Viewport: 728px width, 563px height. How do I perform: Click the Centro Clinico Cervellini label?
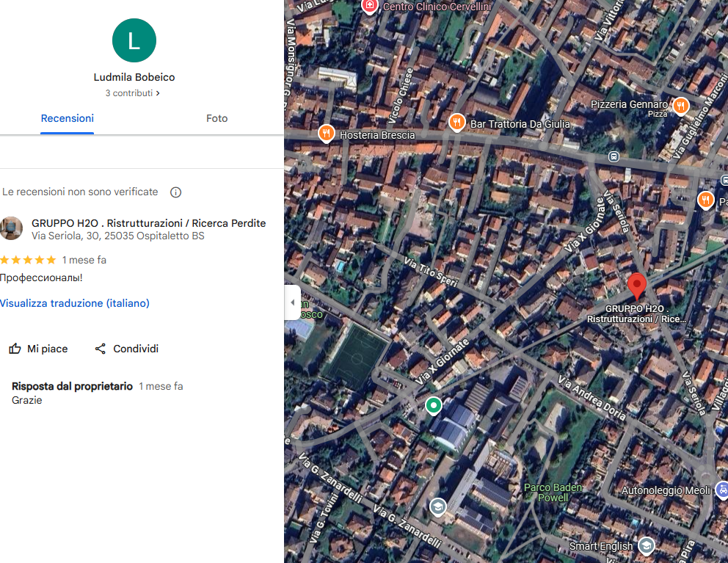(x=437, y=7)
